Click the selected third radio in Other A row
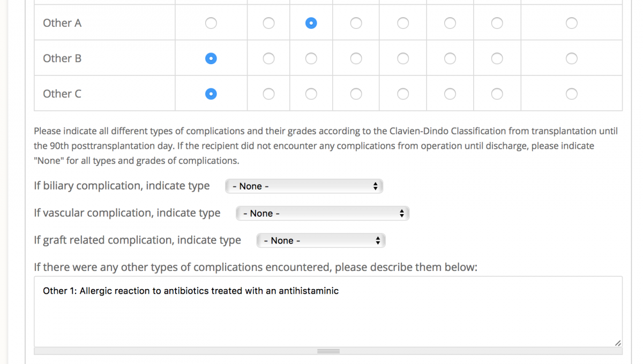This screenshot has width=643, height=364. pos(311,23)
